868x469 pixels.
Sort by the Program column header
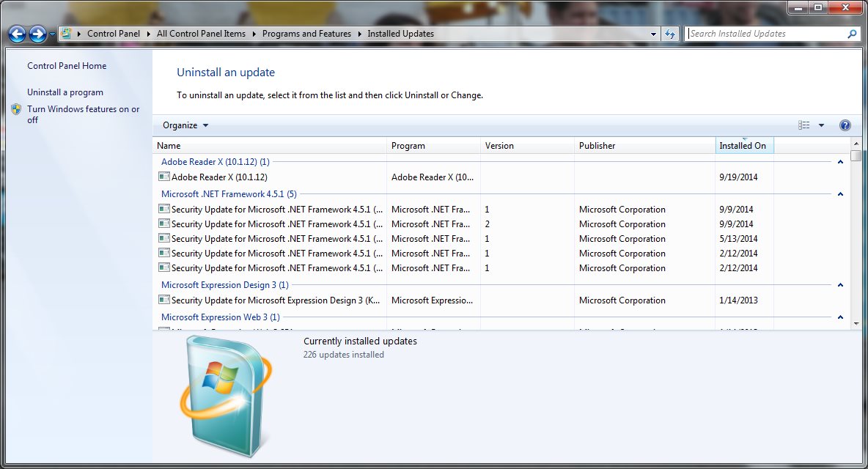(433, 145)
